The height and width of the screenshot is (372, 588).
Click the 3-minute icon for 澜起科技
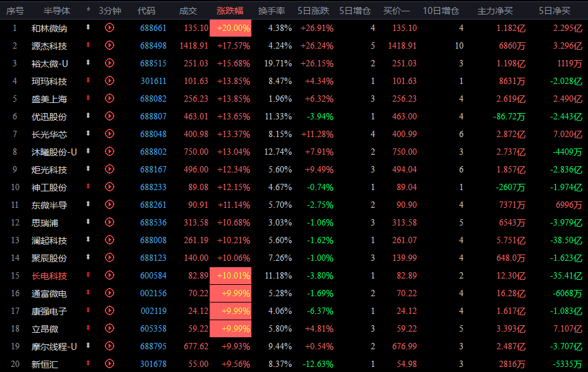[x=109, y=240]
